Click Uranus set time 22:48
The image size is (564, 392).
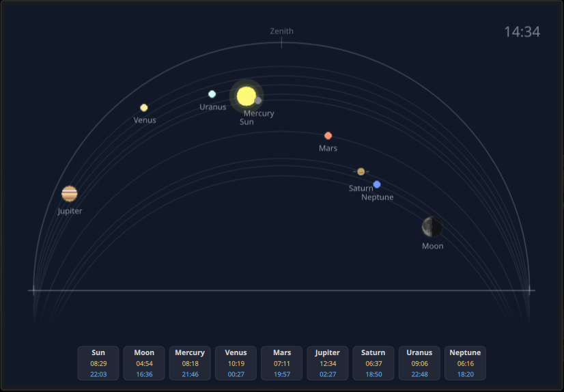pyautogui.click(x=419, y=374)
